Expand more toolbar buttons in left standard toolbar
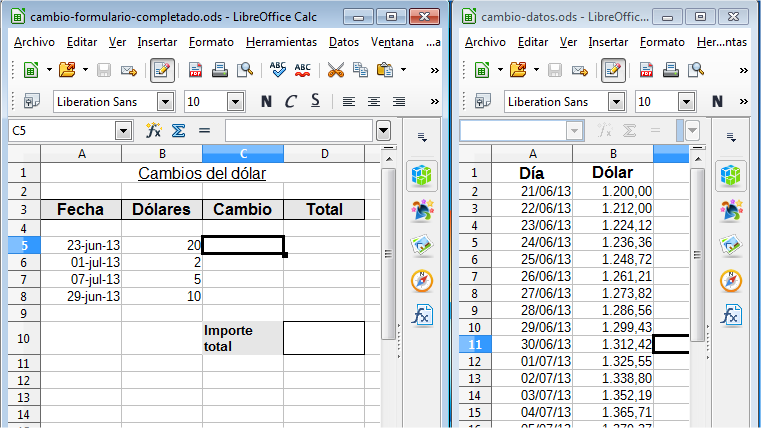This screenshot has width=761, height=428. tap(434, 70)
